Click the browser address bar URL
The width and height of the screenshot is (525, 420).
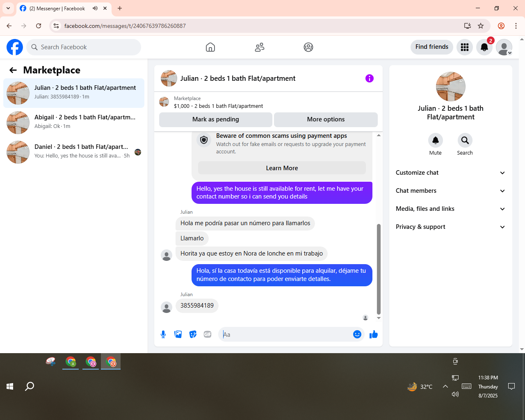click(x=125, y=26)
